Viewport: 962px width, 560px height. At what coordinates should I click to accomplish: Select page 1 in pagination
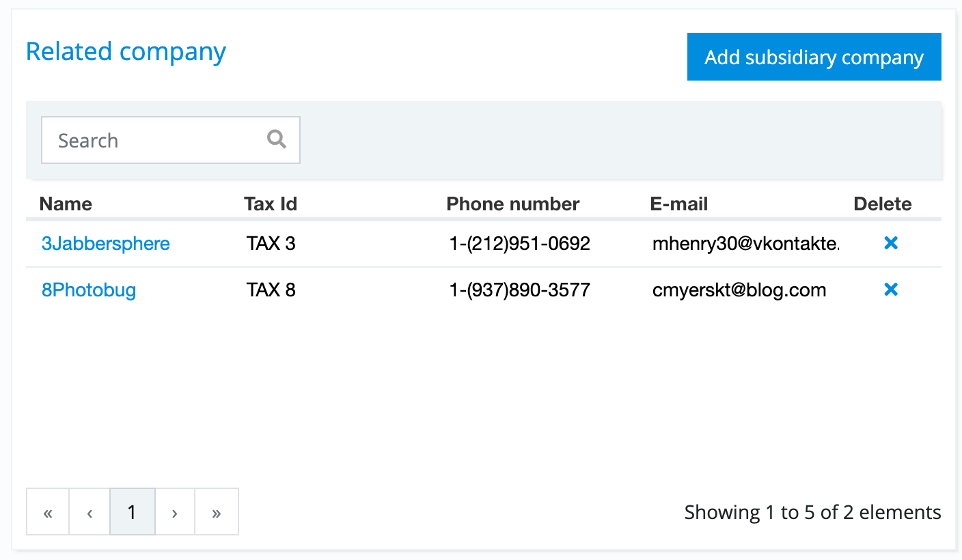[x=132, y=512]
